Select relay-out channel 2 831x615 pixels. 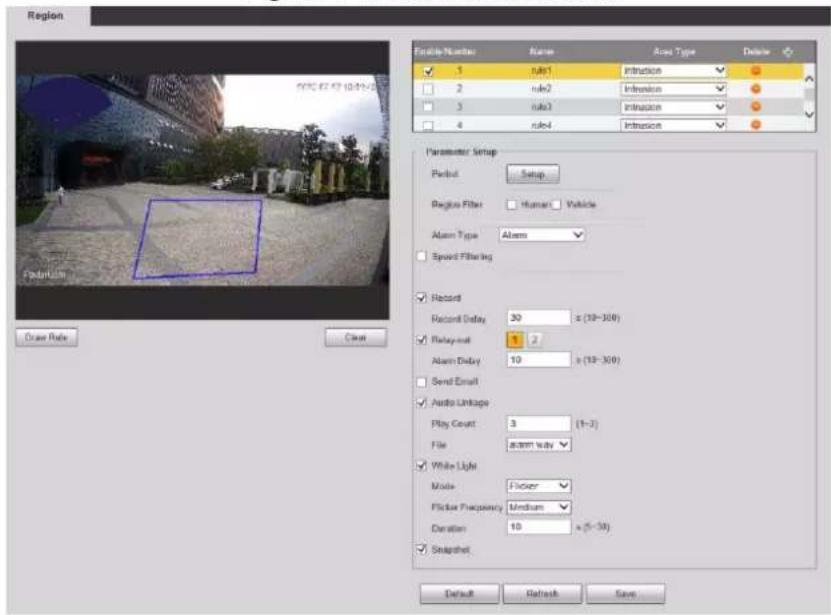click(534, 340)
